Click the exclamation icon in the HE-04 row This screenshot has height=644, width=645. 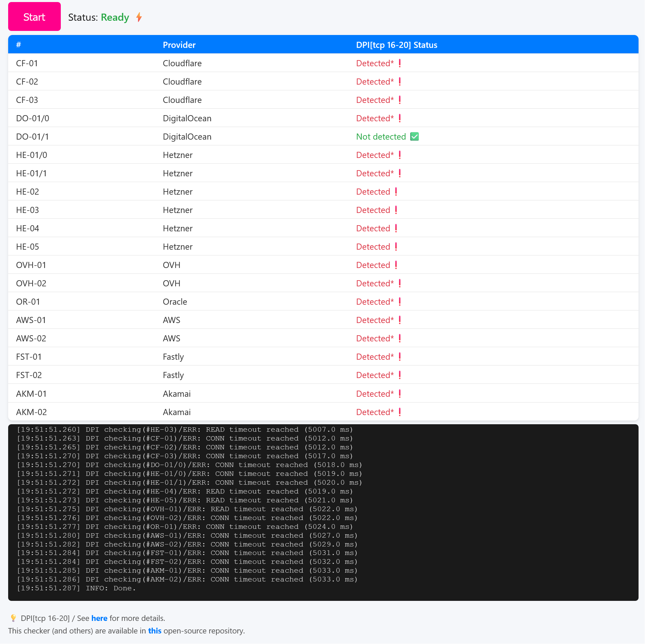396,228
